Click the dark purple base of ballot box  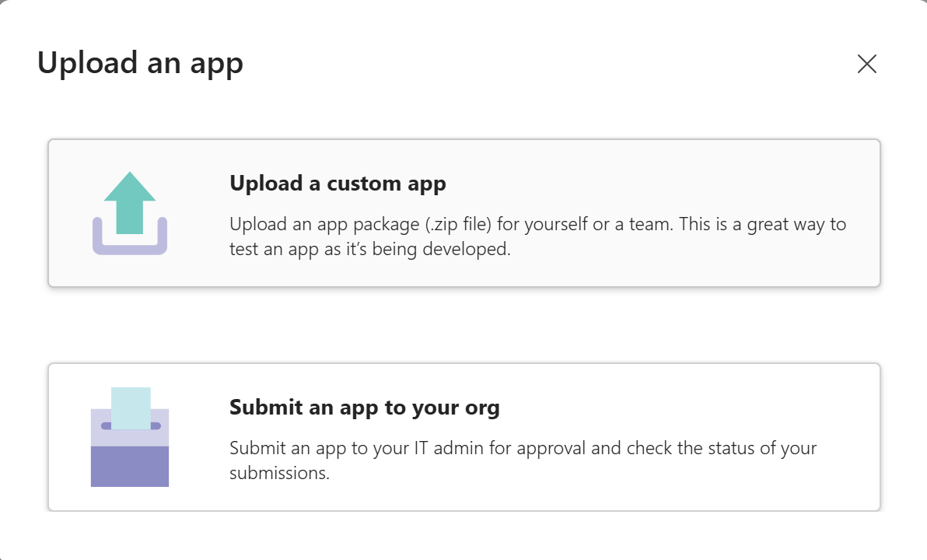point(130,467)
